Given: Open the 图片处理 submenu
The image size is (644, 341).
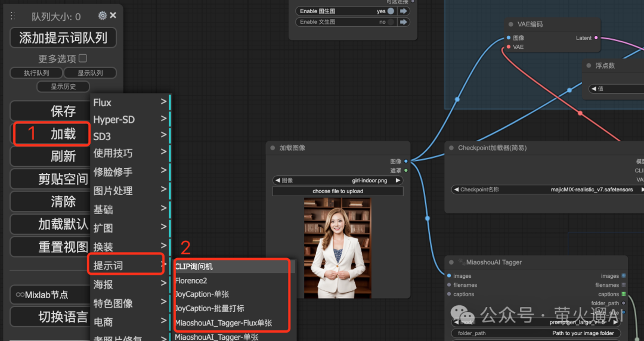Looking at the screenshot, I should point(130,190).
